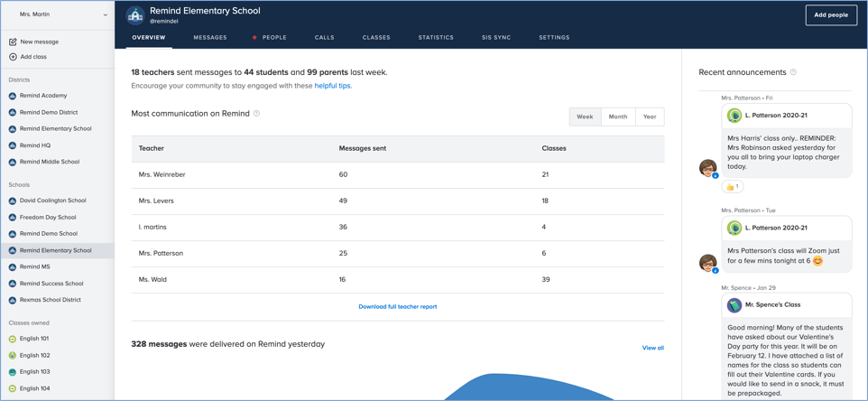The image size is (868, 401).
Task: Open the helpful tips link
Action: click(x=332, y=86)
